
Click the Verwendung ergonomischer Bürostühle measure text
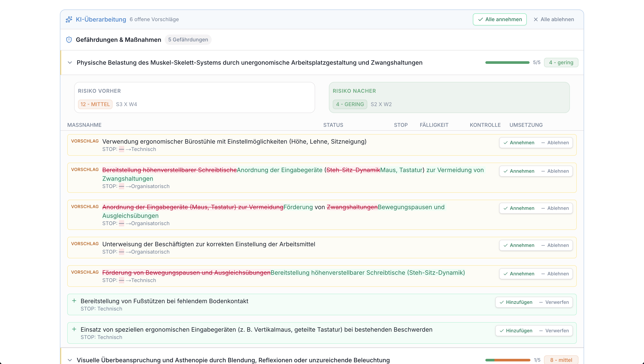pos(234,142)
